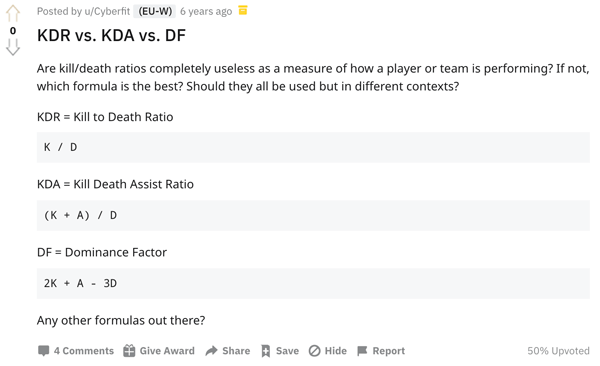The width and height of the screenshot is (600, 366).
Task: Downvote the post with the down arrow
Action: (13, 47)
